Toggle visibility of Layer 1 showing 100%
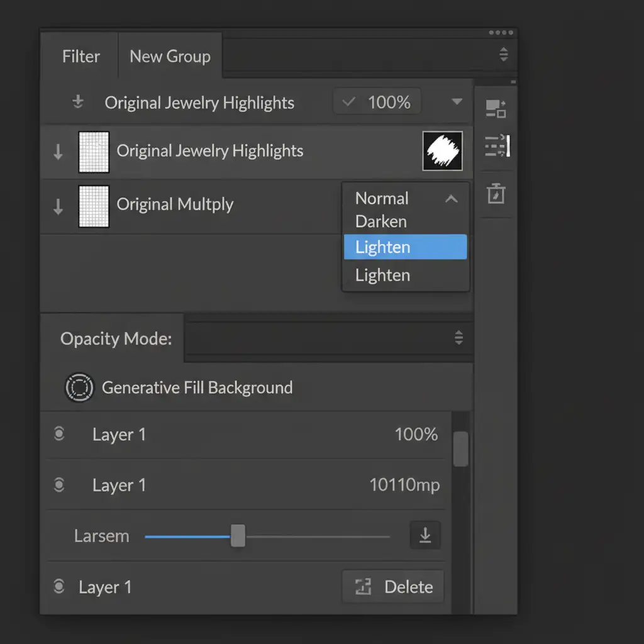This screenshot has height=644, width=644. pos(59,434)
